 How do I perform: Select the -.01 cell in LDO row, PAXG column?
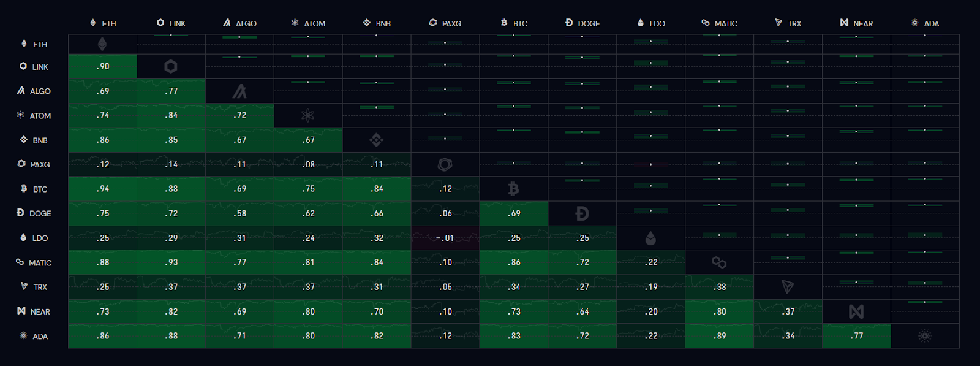click(x=445, y=238)
